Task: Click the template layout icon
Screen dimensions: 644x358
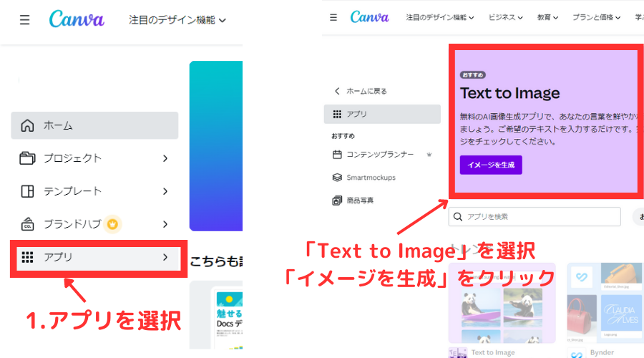Action: (x=27, y=191)
